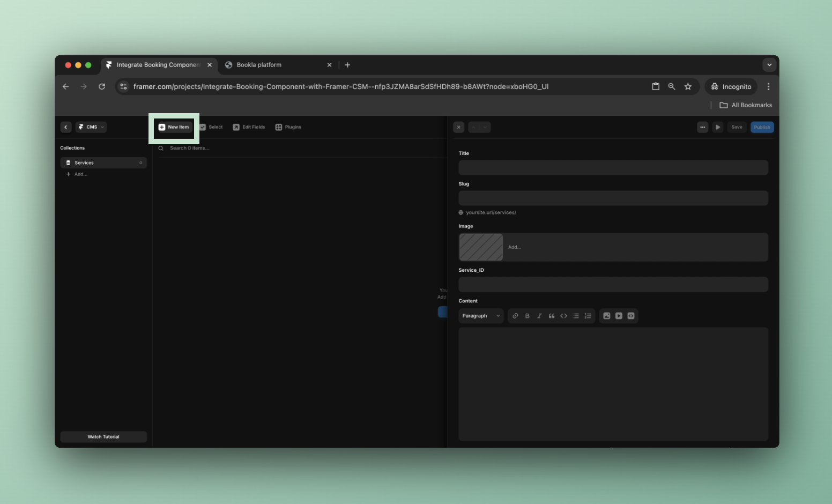Screen dimensions: 832x504
Task: Toggle bold formatting in Content
Action: 528,316
